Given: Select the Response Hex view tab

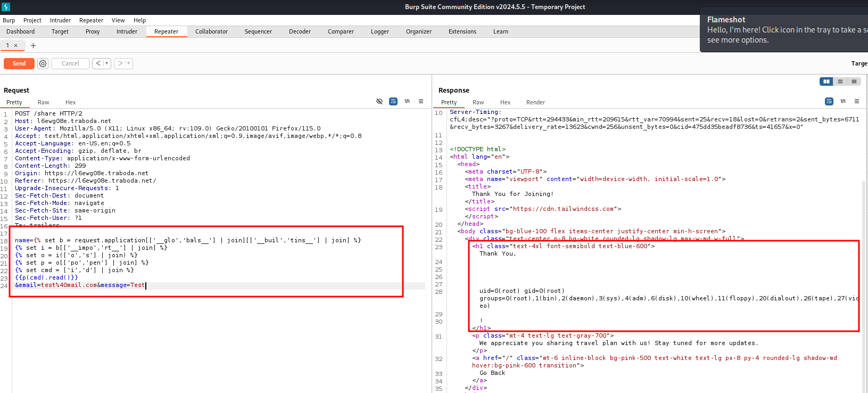Looking at the screenshot, I should [x=506, y=102].
